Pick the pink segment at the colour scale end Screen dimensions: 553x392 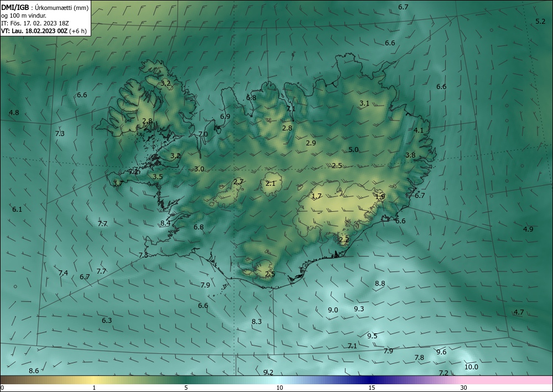point(508,380)
